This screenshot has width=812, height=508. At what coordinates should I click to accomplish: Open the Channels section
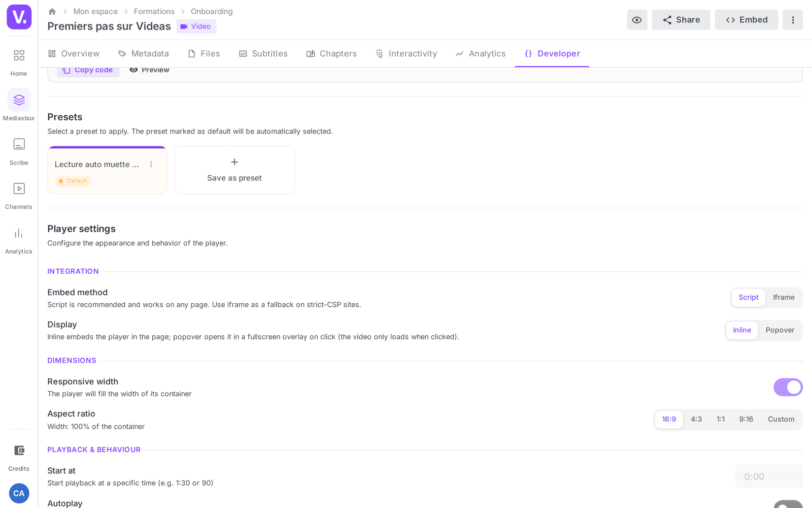tap(19, 196)
